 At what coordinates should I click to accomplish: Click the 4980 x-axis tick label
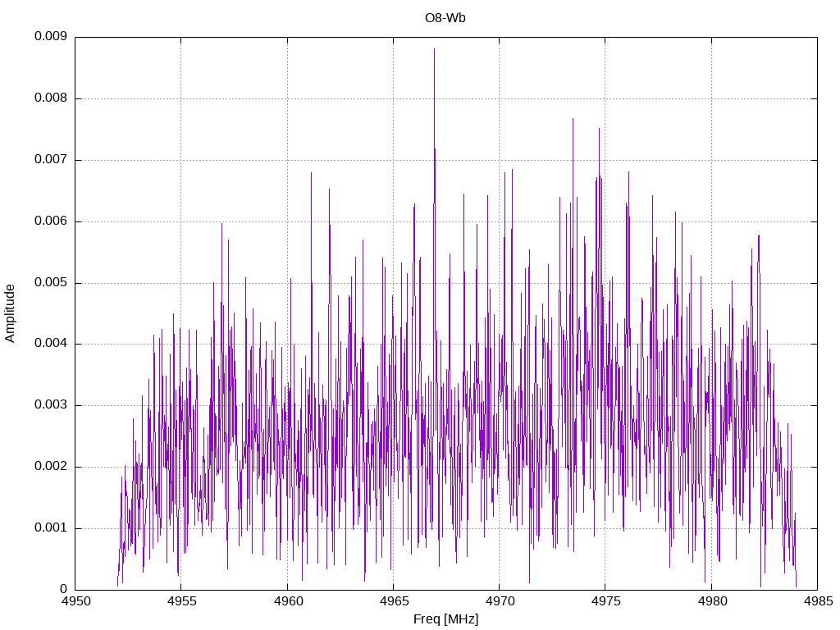(711, 601)
